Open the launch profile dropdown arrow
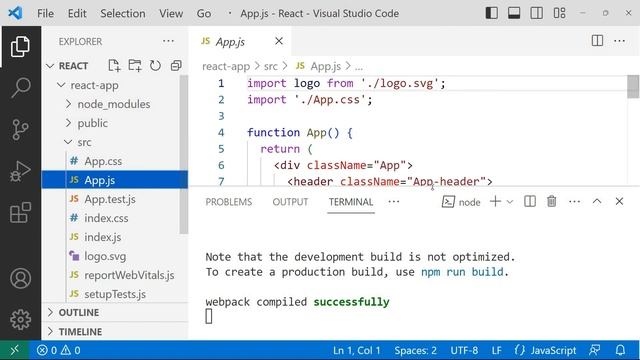Screen dimensions: 640x360 point(510,202)
